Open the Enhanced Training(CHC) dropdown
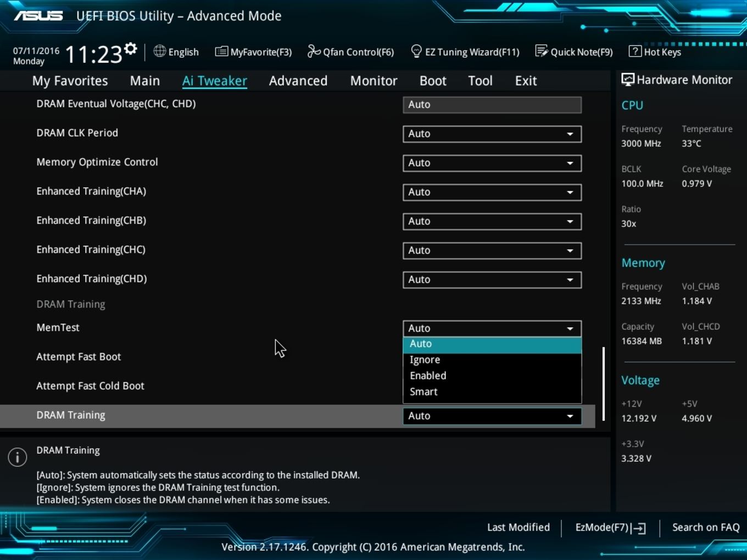The image size is (747, 560). click(x=492, y=250)
